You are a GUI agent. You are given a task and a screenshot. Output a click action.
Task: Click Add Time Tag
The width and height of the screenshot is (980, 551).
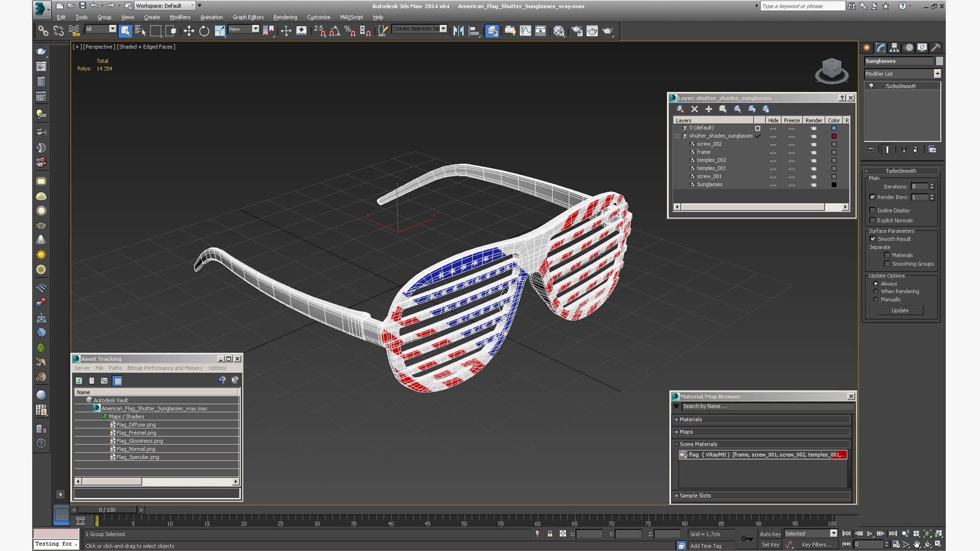[x=706, y=546]
